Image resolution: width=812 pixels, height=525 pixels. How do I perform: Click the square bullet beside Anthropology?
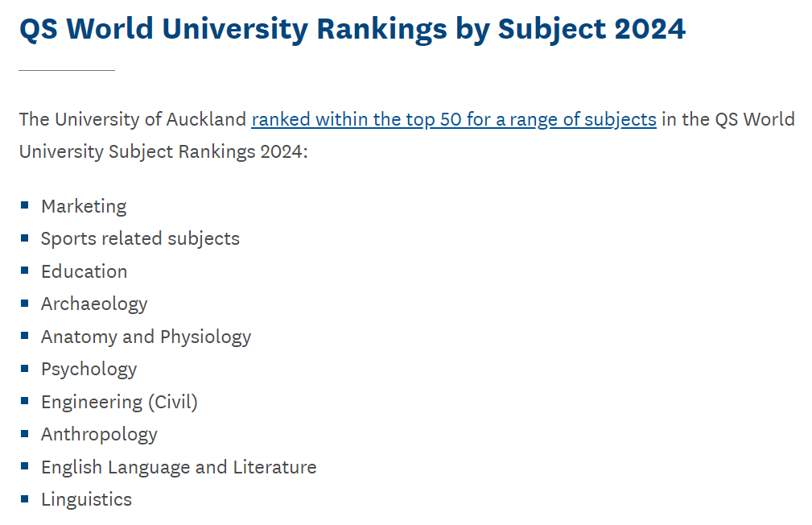click(x=24, y=434)
